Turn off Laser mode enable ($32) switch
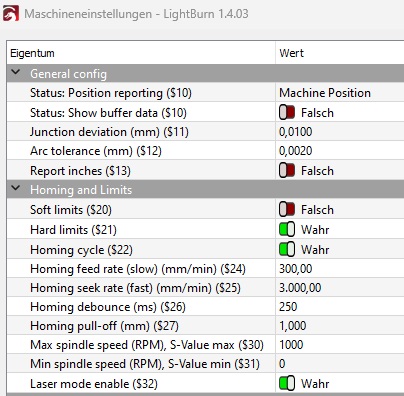The width and height of the screenshot is (404, 396). click(287, 384)
